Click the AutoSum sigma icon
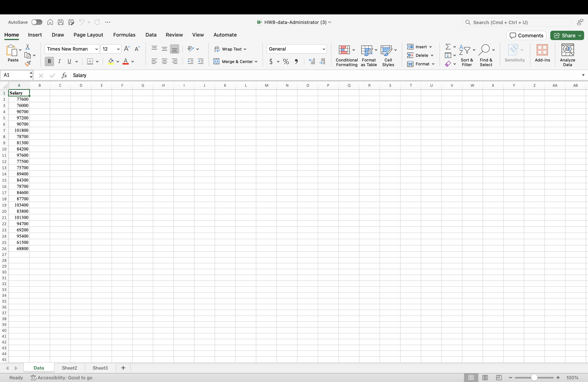This screenshot has height=382, width=588. point(448,47)
